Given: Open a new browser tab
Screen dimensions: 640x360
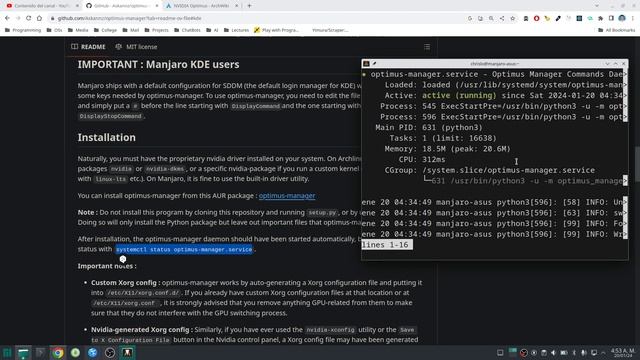Looking at the screenshot, I should [249, 6].
